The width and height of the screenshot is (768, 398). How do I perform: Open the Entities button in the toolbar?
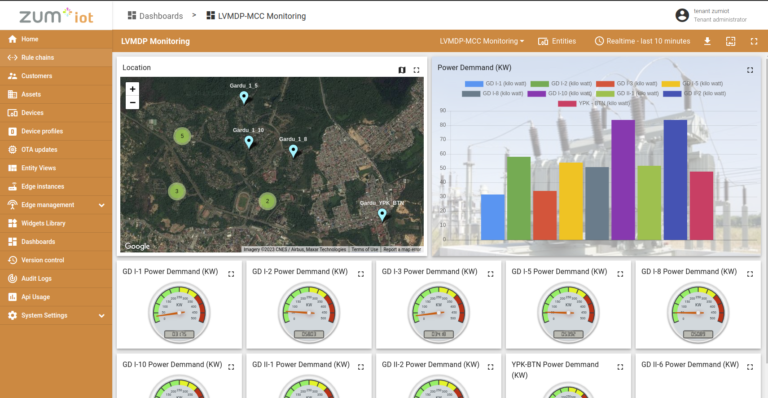(557, 41)
